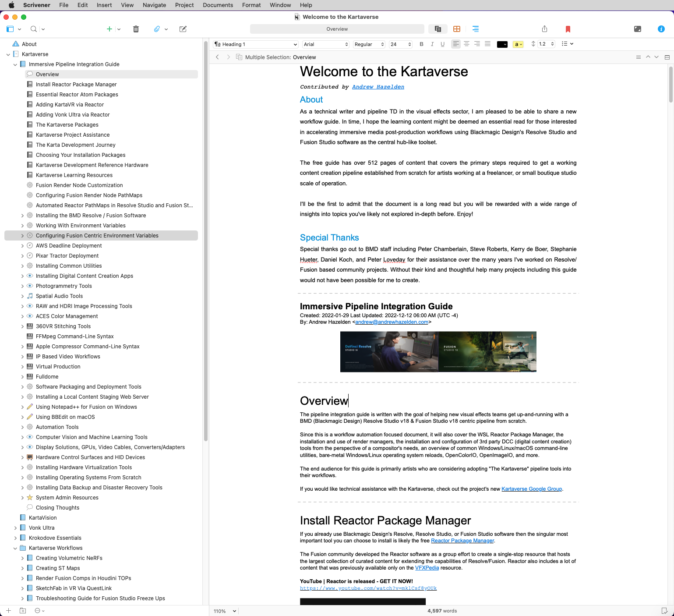This screenshot has height=616, width=674.
Task: Open the 110% zoom dropdown
Action: [x=225, y=611]
